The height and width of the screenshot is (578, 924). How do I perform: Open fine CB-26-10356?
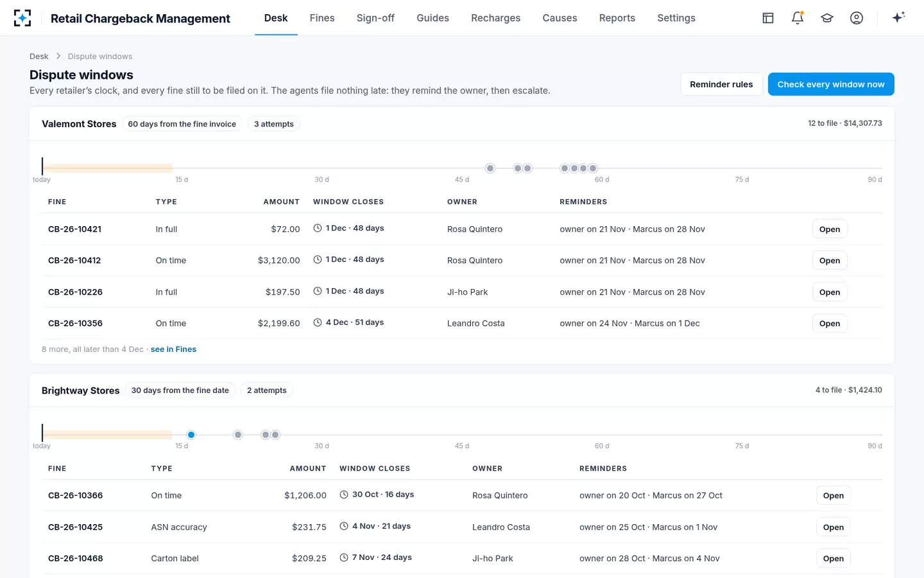[x=830, y=324]
